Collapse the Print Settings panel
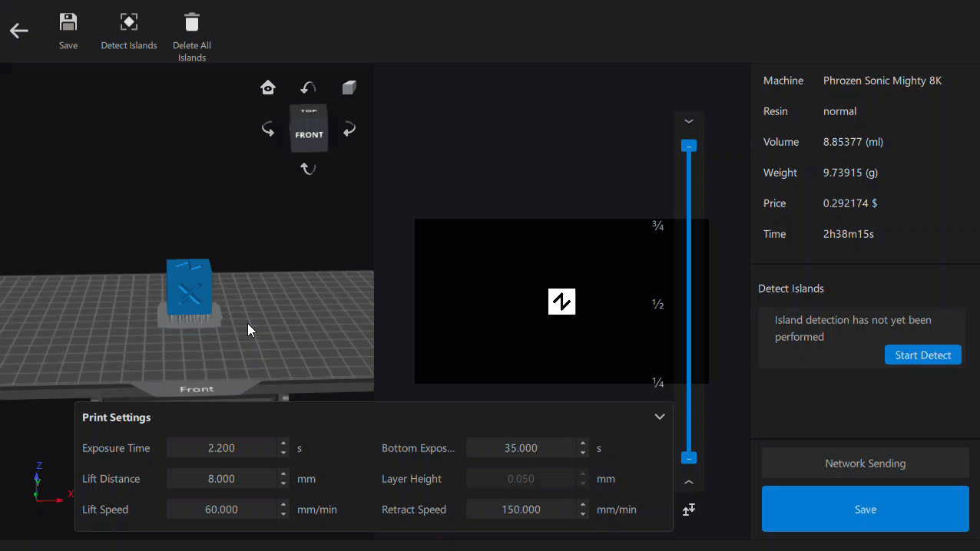 [x=659, y=417]
